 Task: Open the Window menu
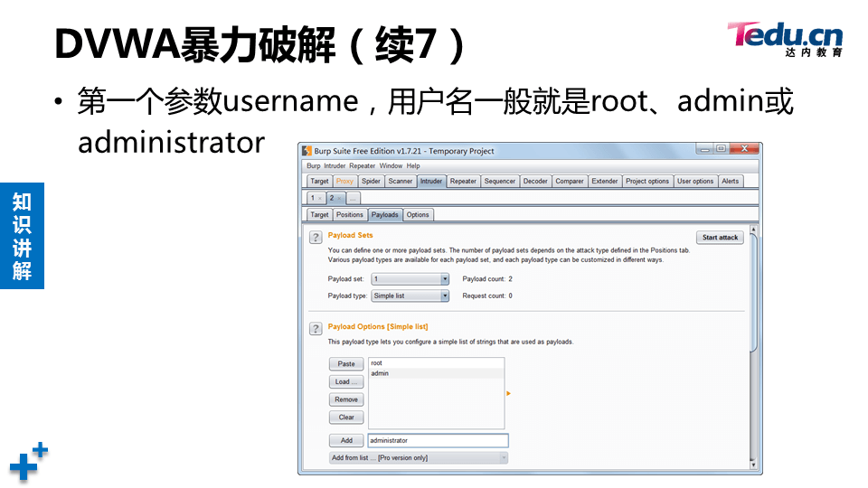coord(391,166)
